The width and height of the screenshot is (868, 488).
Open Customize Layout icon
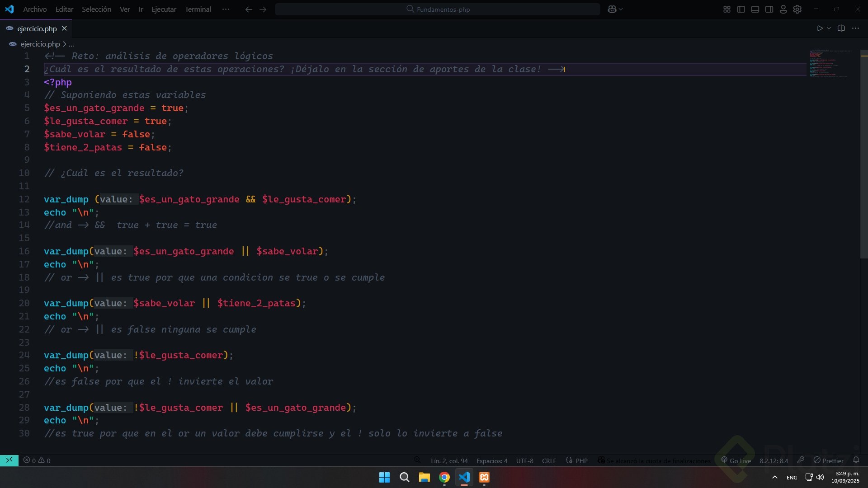(727, 9)
